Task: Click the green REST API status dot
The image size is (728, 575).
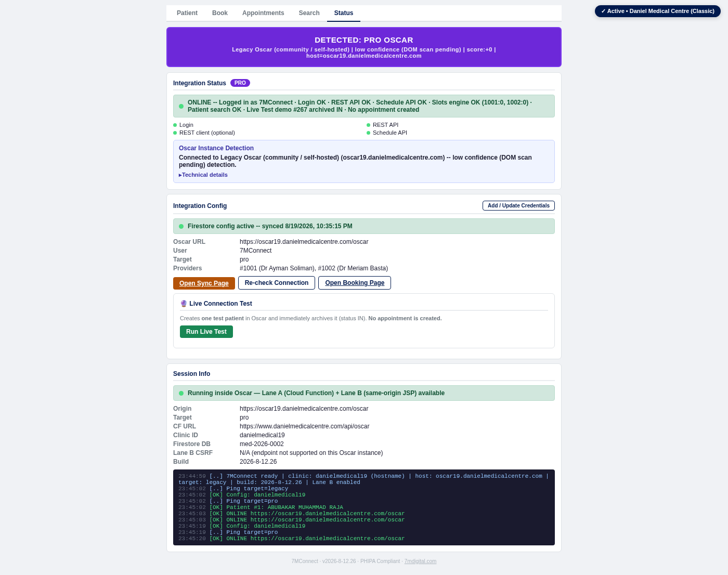Action: point(369,125)
